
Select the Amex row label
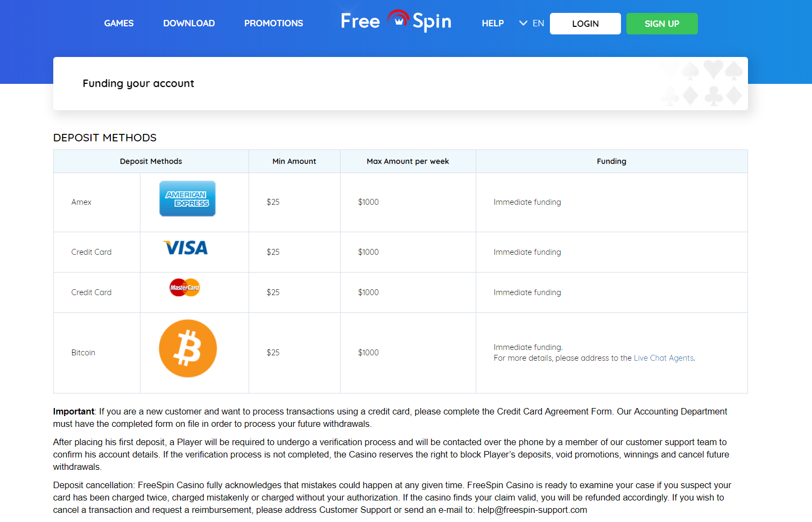coord(81,202)
